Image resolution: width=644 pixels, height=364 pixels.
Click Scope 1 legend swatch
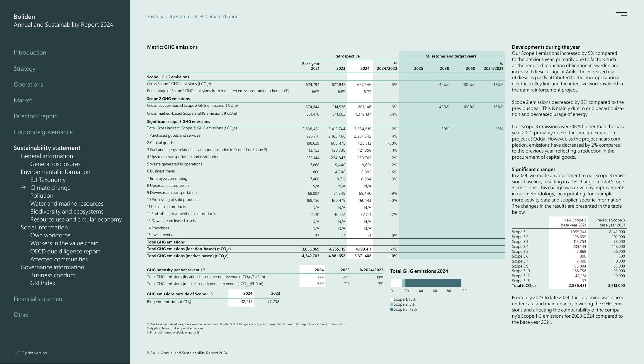pos(392,299)
